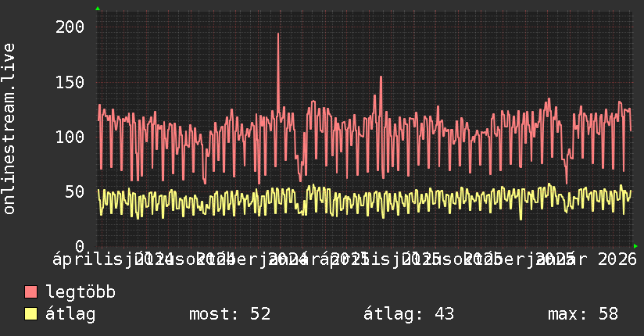Click the y-axis label 200
The image size is (644, 336).
[x=70, y=27]
